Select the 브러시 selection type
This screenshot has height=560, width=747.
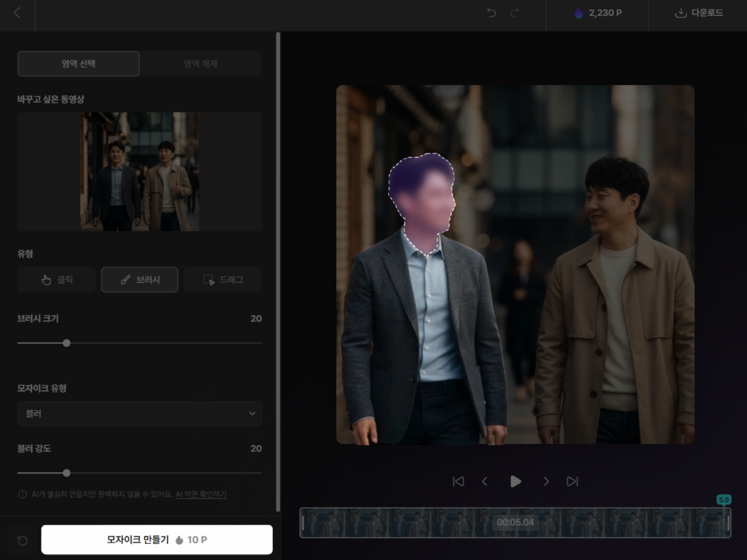click(x=140, y=280)
